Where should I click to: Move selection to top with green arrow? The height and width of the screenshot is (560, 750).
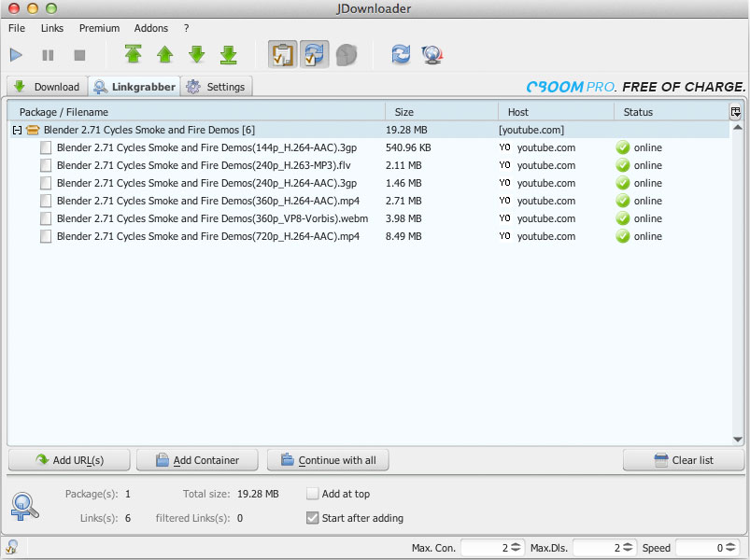pyautogui.click(x=133, y=54)
